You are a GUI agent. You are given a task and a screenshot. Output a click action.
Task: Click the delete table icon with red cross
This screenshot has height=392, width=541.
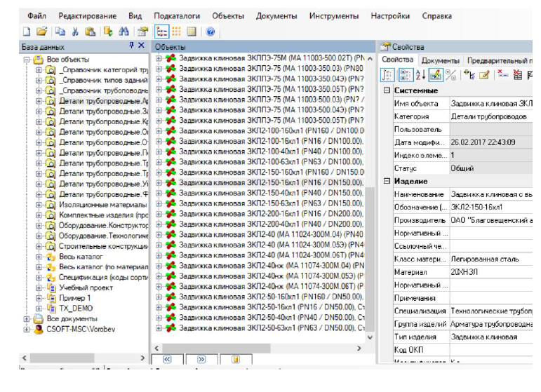(518, 74)
